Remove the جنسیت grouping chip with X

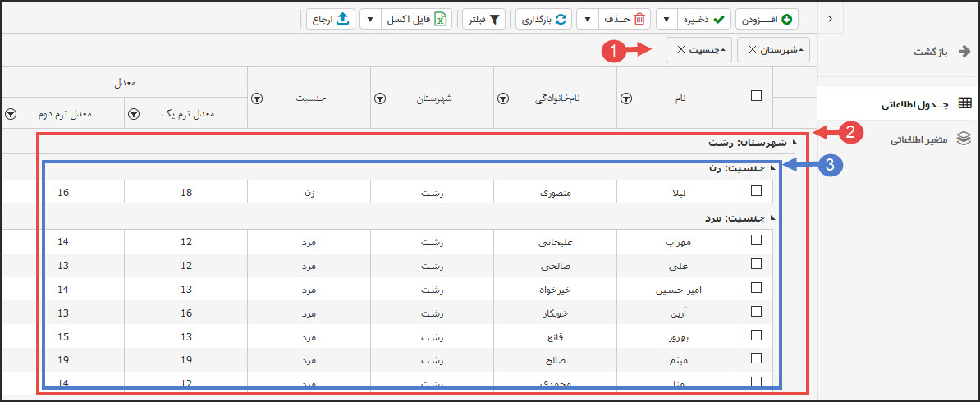[680, 49]
